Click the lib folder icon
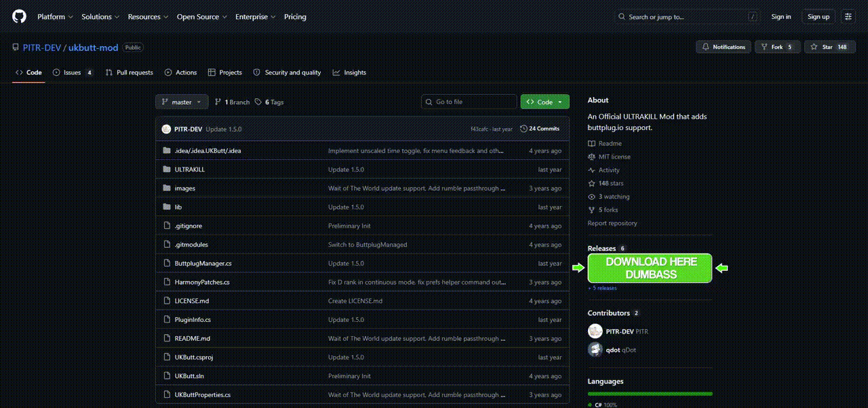 (167, 207)
